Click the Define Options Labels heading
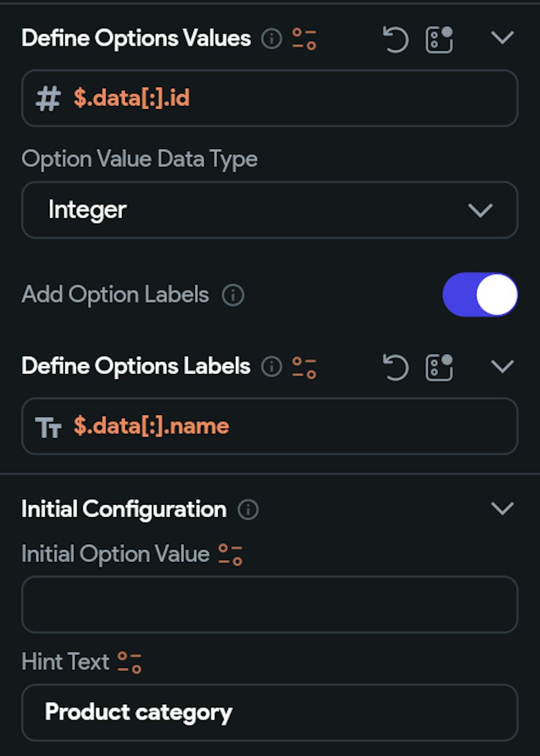 (x=135, y=366)
